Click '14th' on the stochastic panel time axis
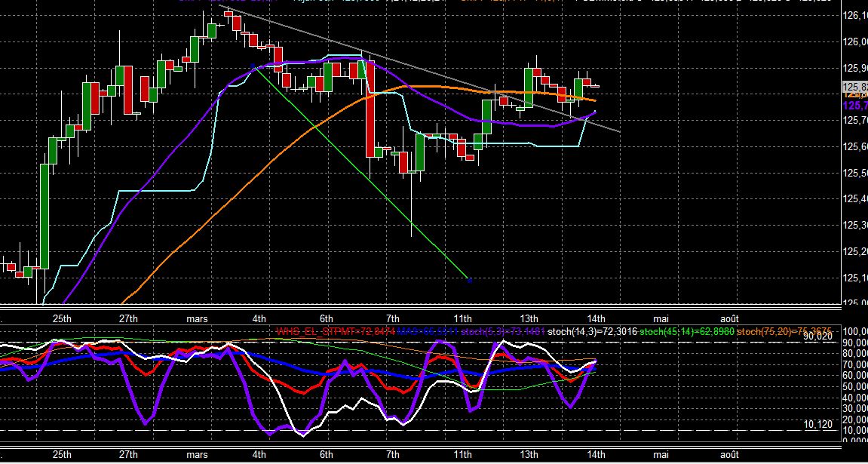The image size is (868, 464). [596, 455]
